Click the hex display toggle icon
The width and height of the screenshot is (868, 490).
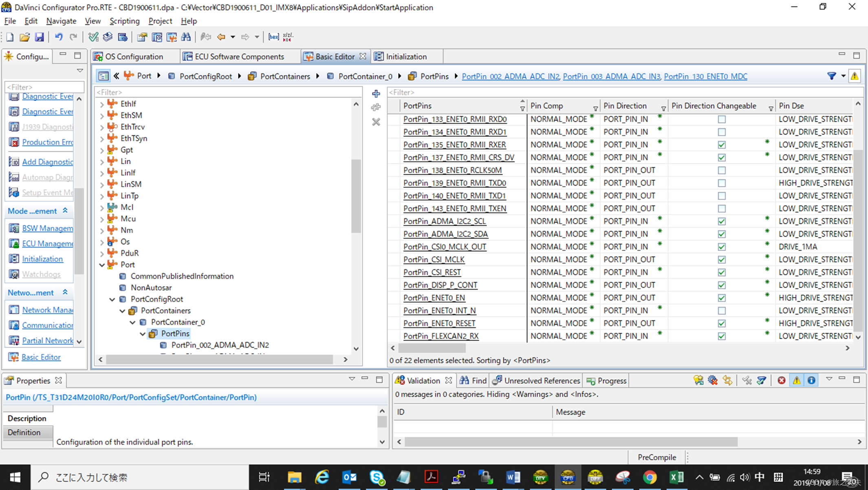pos(273,37)
